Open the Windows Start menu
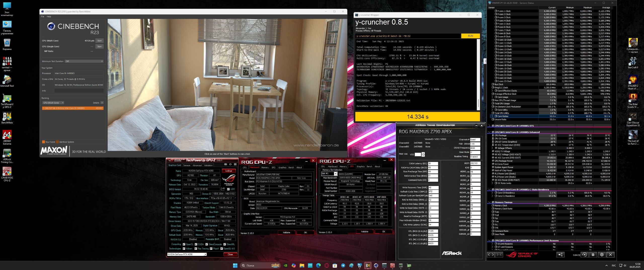644x270 pixels. (235, 265)
